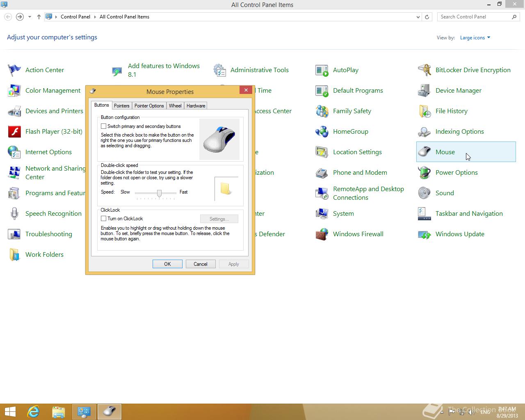Open the System link
The width and height of the screenshot is (525, 420).
click(x=343, y=214)
